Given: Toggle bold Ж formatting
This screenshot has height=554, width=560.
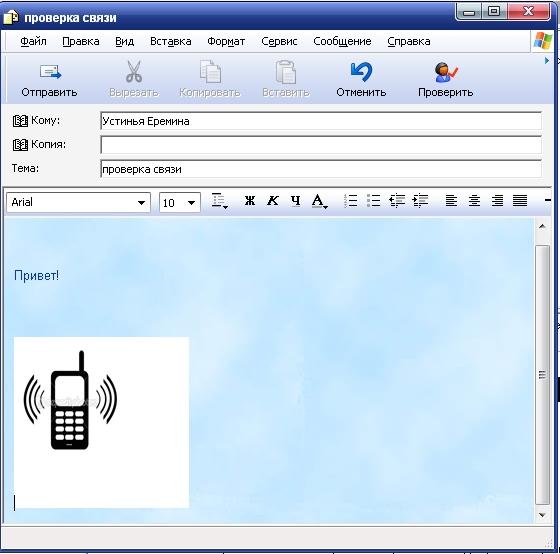Looking at the screenshot, I should click(x=250, y=201).
